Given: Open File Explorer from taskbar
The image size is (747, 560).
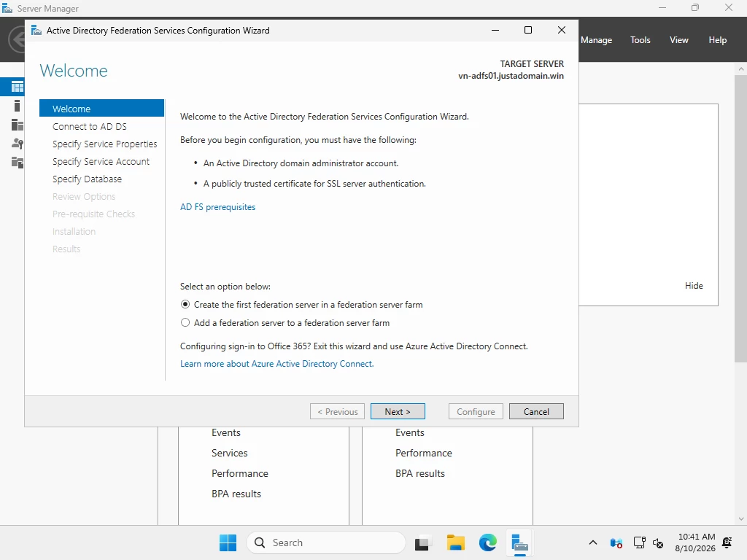Looking at the screenshot, I should click(x=455, y=542).
